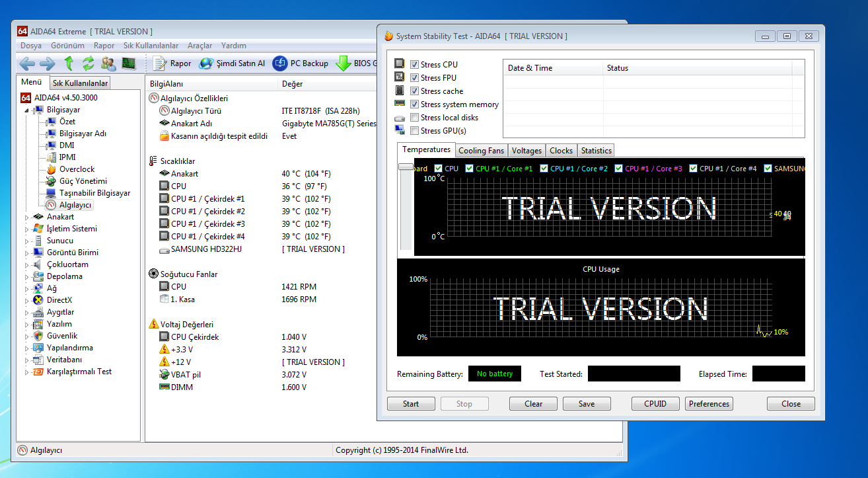Click the back arrow in AIDA64 toolbar
Image resolution: width=868 pixels, height=478 pixels.
pyautogui.click(x=27, y=63)
